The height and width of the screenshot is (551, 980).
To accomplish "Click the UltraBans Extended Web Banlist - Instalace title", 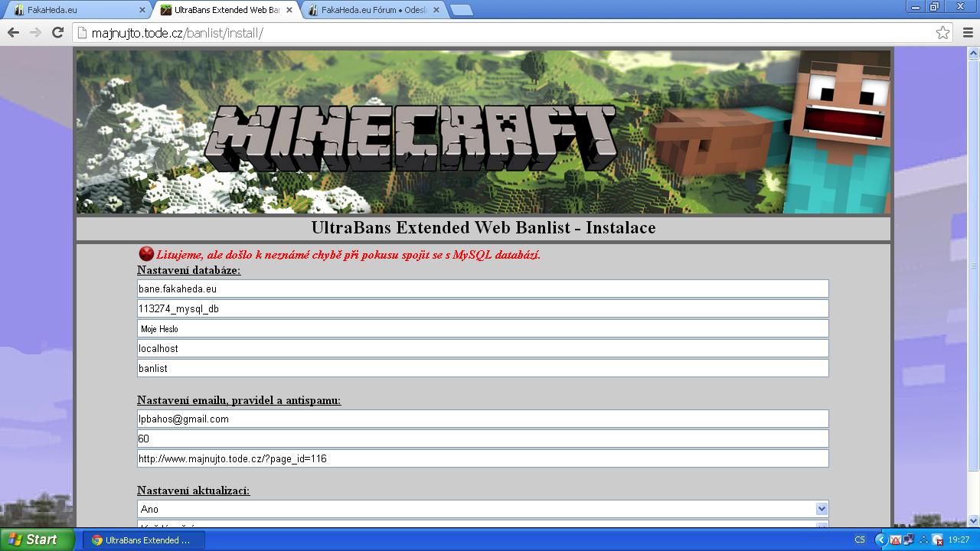I will [x=483, y=228].
